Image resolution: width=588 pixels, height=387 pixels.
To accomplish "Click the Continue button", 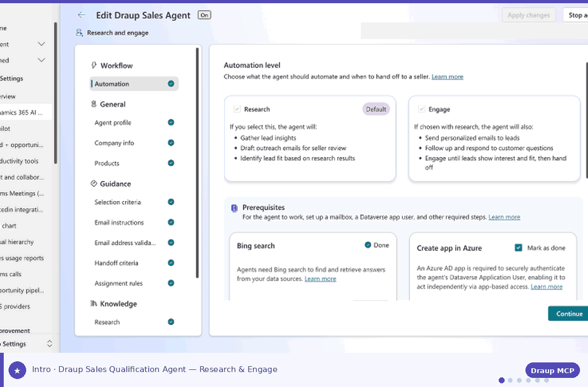I will click(568, 313).
